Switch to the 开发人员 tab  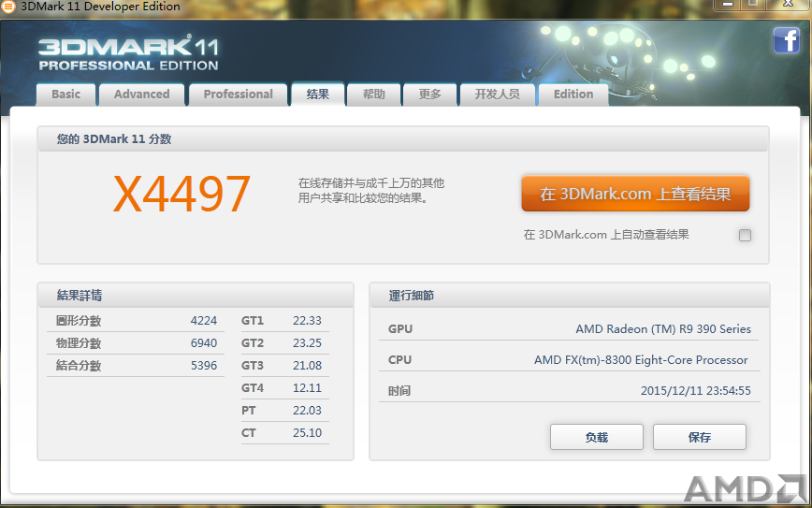tap(497, 94)
